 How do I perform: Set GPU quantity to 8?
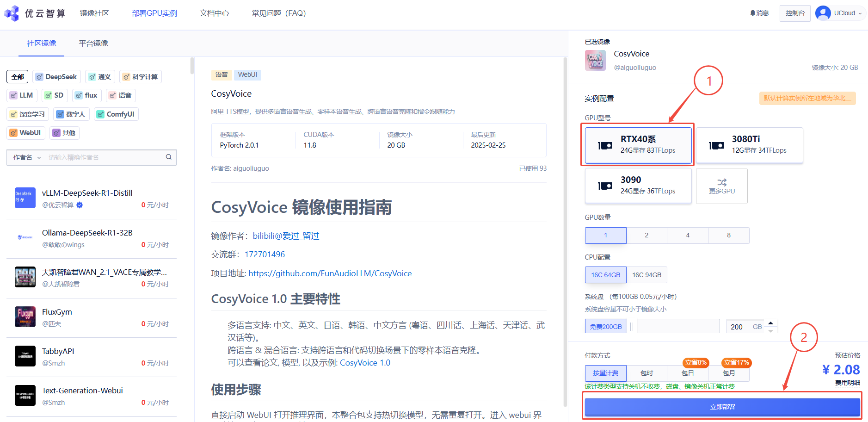(x=729, y=236)
